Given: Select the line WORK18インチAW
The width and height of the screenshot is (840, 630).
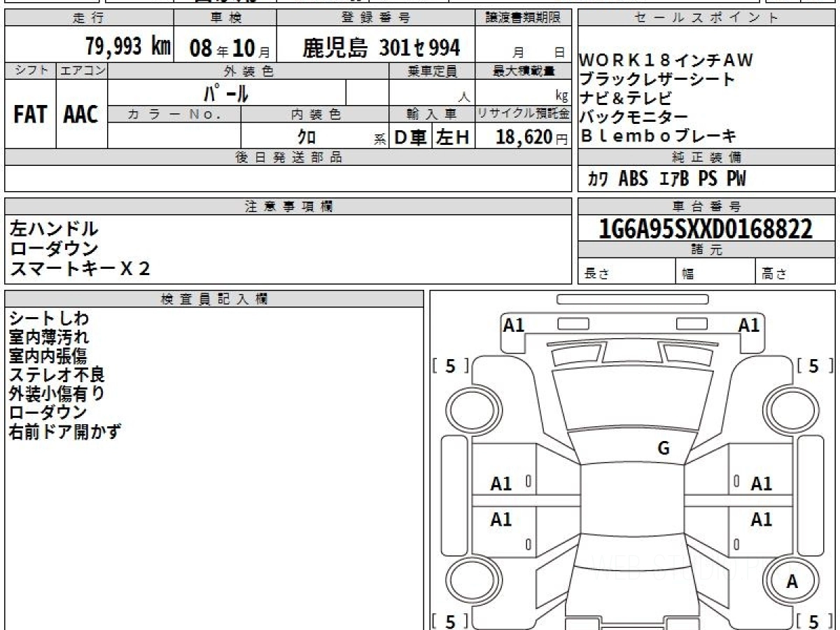Looking at the screenshot, I should coord(666,60).
